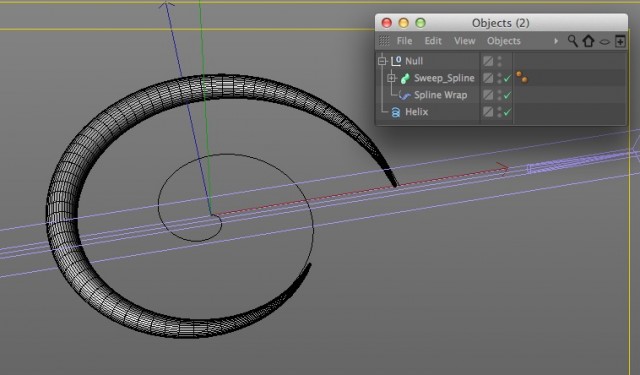This screenshot has width=640, height=375.
Task: Open the search magnifier in Objects manager
Action: (x=573, y=41)
